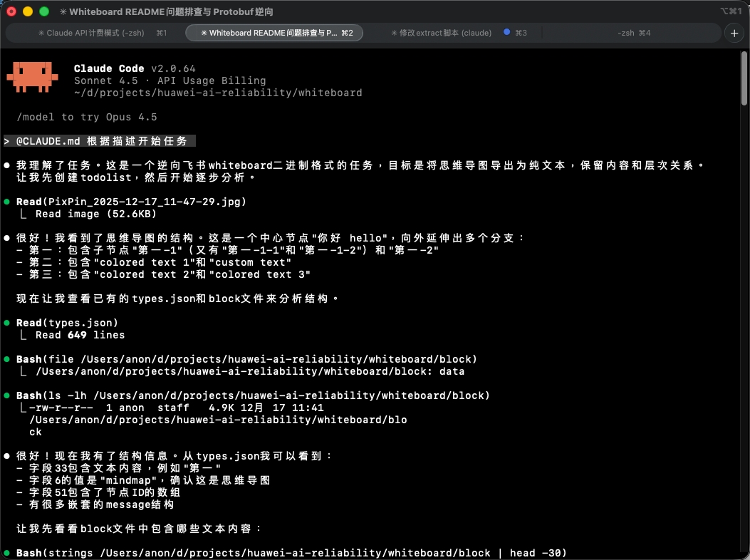This screenshot has height=560, width=750.
Task: Expand the 'Read 649 lines' output
Action: click(80, 335)
